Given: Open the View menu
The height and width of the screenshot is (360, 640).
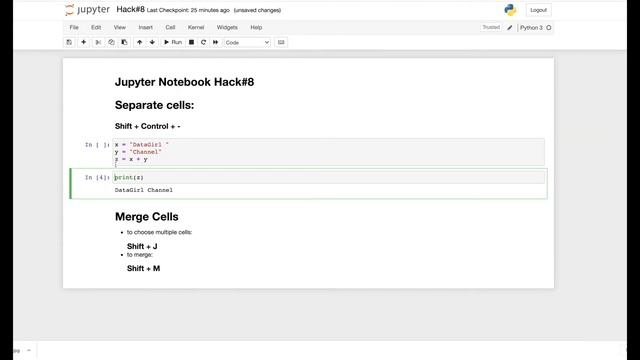Looking at the screenshot, I should coord(120,27).
